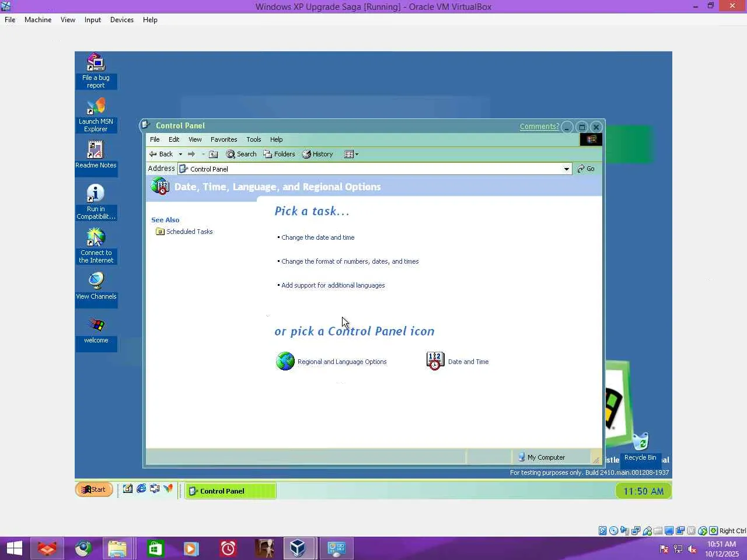This screenshot has width=747, height=560.
Task: Click 'Change the format of numbers, dates, and times'
Action: [x=350, y=261]
